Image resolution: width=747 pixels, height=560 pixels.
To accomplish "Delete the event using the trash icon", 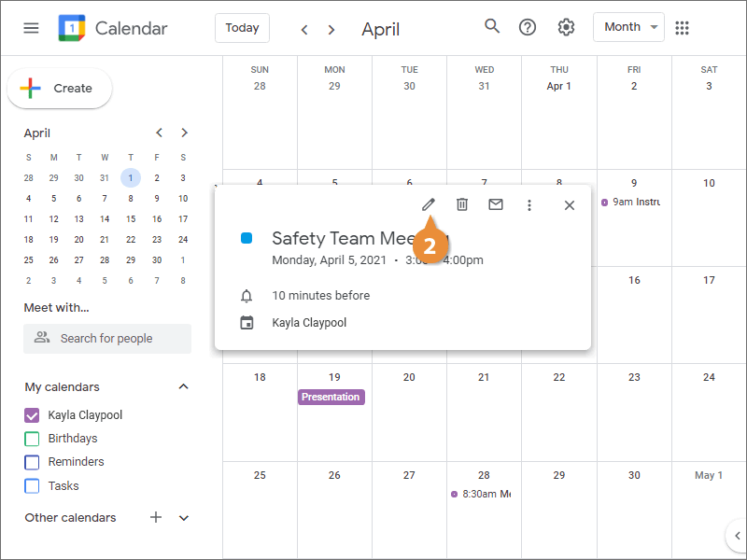I will (x=461, y=204).
